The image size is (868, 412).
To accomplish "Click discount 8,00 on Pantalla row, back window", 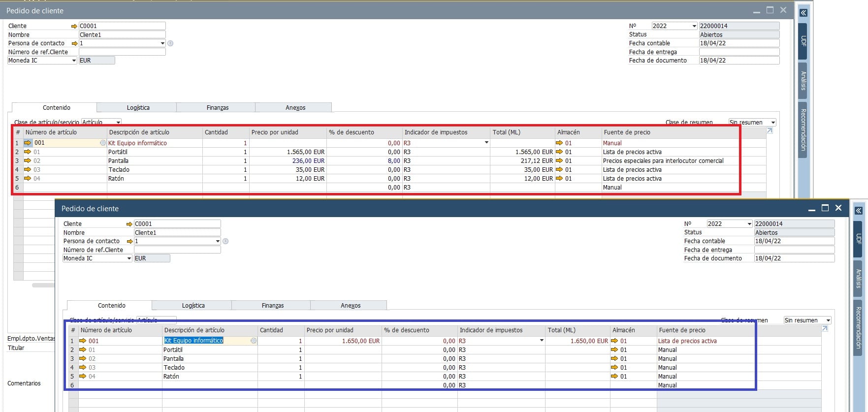I will [x=364, y=160].
